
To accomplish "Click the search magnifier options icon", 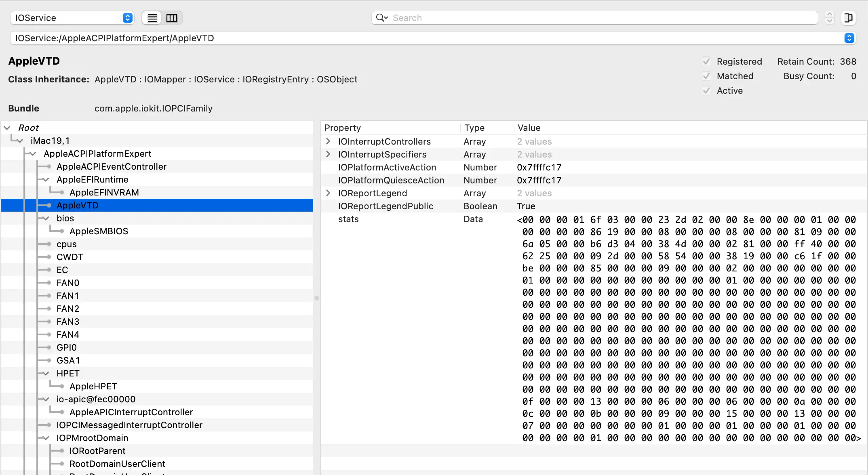I will (x=382, y=18).
